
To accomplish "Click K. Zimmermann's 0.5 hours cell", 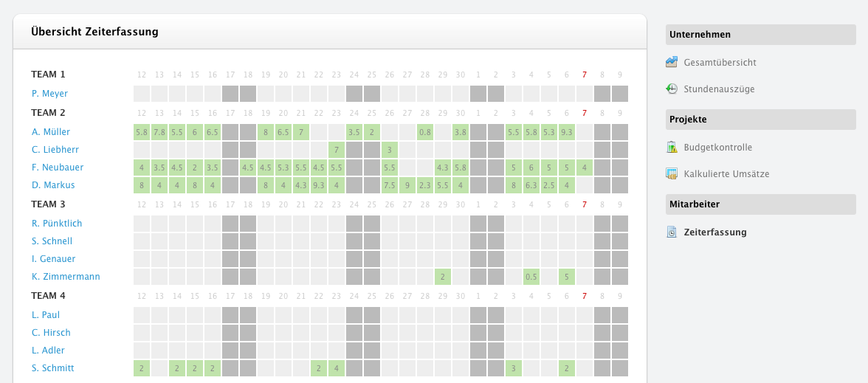I will pos(531,277).
